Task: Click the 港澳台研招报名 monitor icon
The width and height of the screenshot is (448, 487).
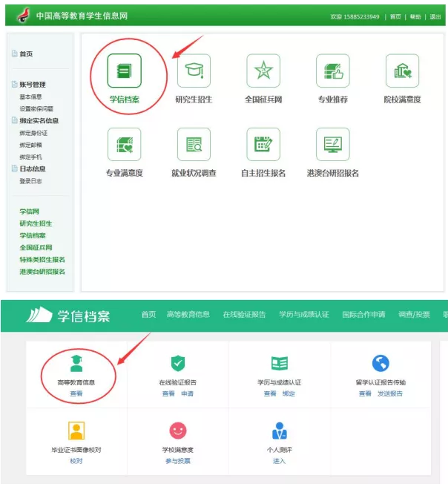Action: pyautogui.click(x=333, y=145)
